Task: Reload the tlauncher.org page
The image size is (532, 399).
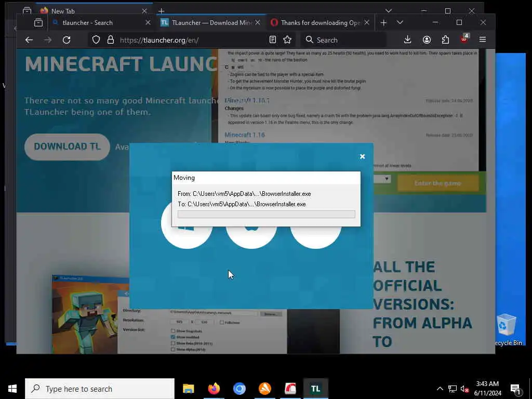Action: 66,40
